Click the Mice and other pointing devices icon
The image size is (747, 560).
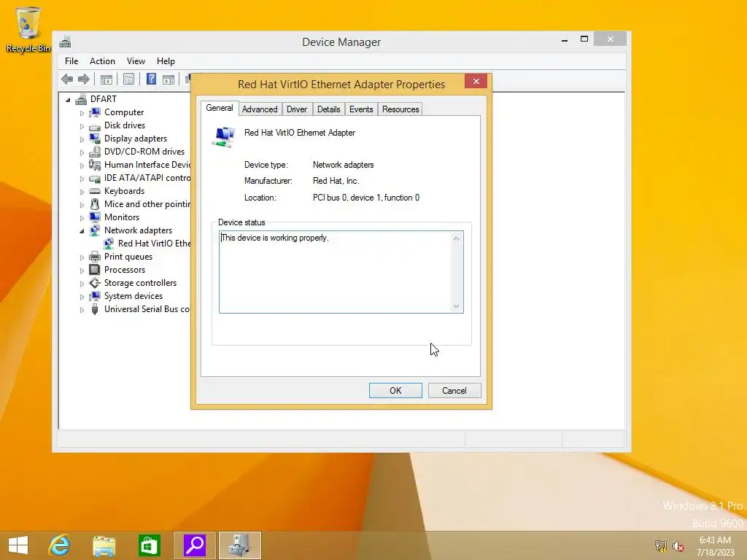[95, 204]
